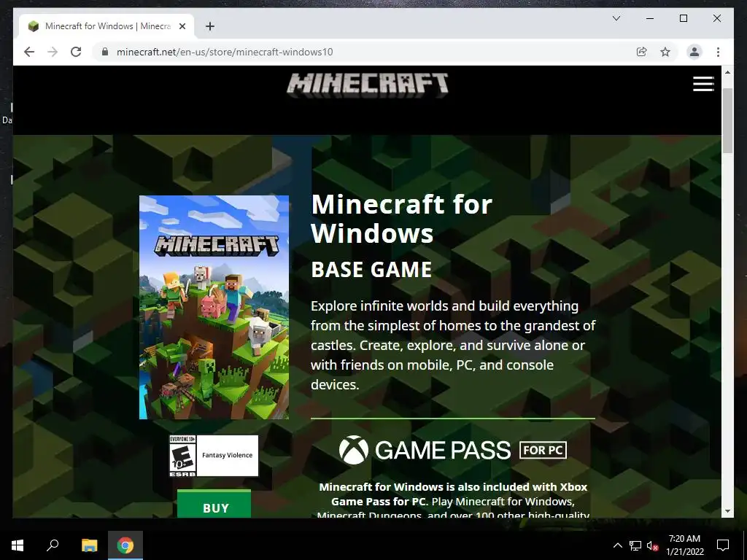Screen dimensions: 747x560
Task: Reload the Minecraft store page
Action: coord(76,52)
